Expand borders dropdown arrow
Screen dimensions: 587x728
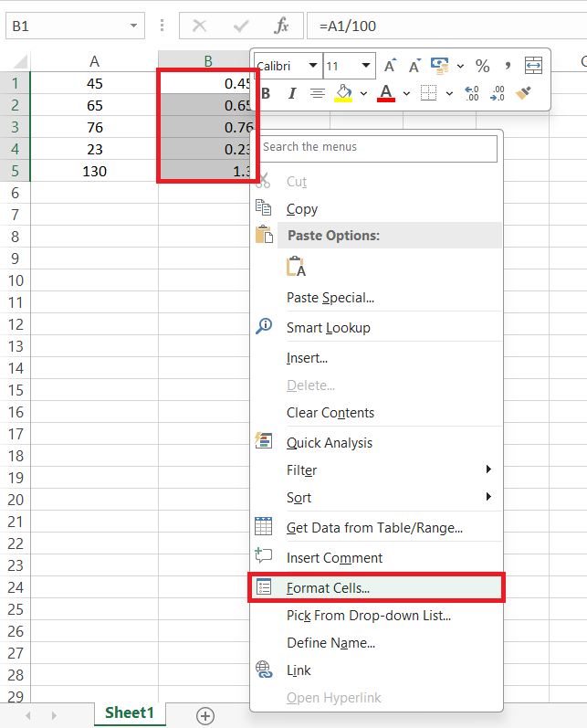tap(449, 94)
